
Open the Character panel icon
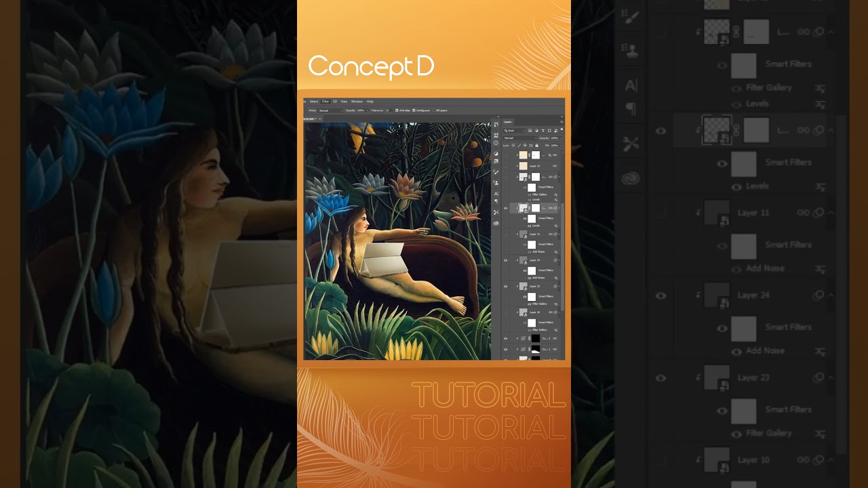[496, 193]
